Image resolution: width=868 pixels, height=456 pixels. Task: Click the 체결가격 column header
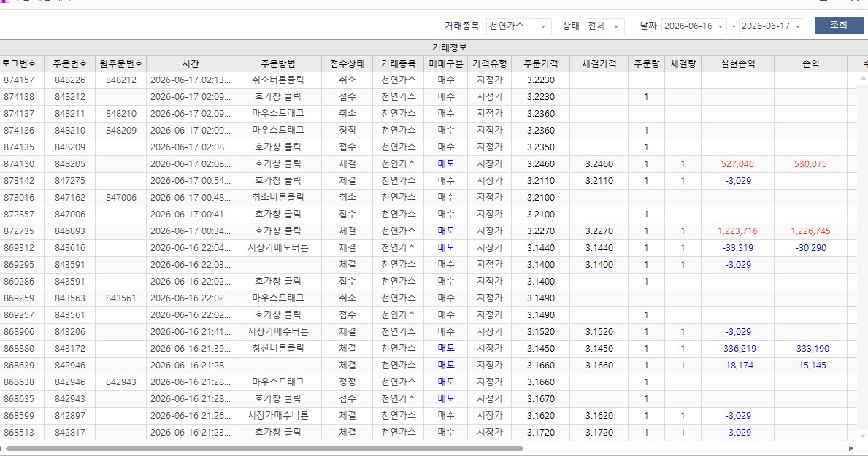(x=599, y=63)
